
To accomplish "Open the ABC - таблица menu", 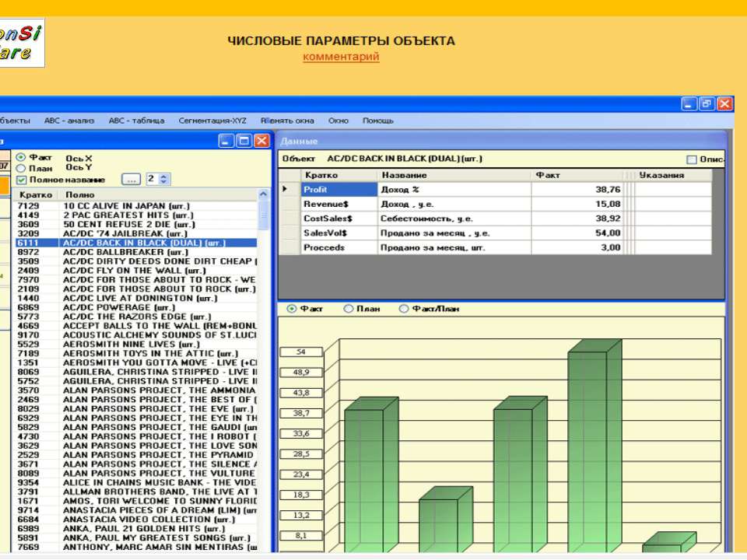I will 136,121.
